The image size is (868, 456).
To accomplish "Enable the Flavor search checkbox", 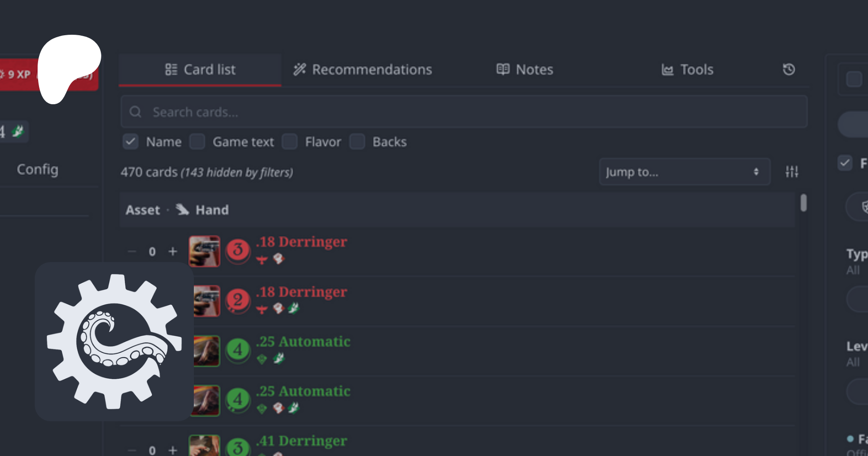I will click(x=289, y=142).
